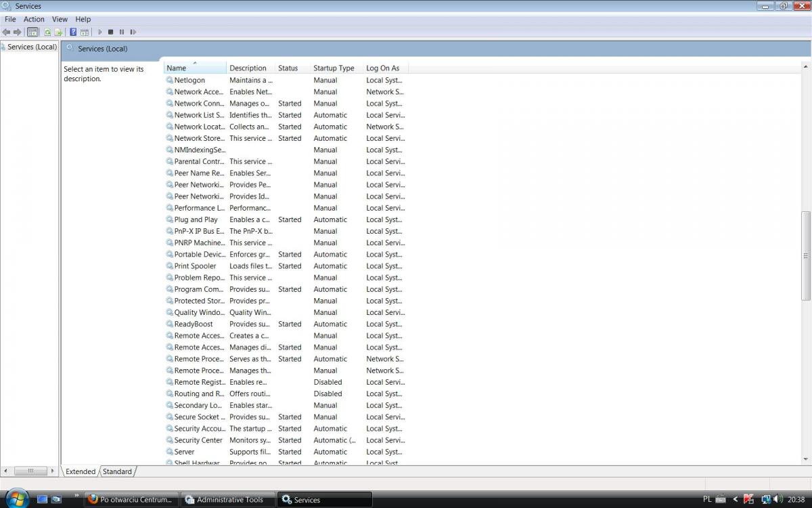Open the File menu
This screenshot has height=508, width=812.
10,19
